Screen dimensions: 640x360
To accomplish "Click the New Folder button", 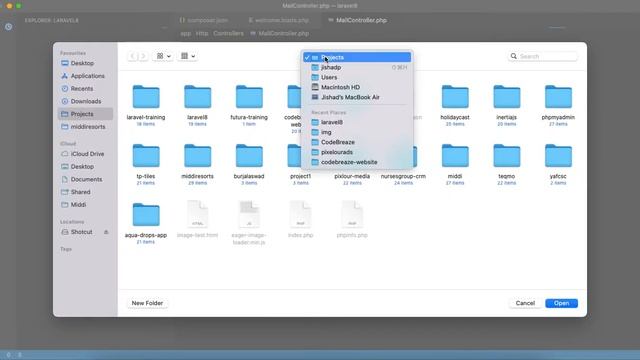I will (147, 303).
